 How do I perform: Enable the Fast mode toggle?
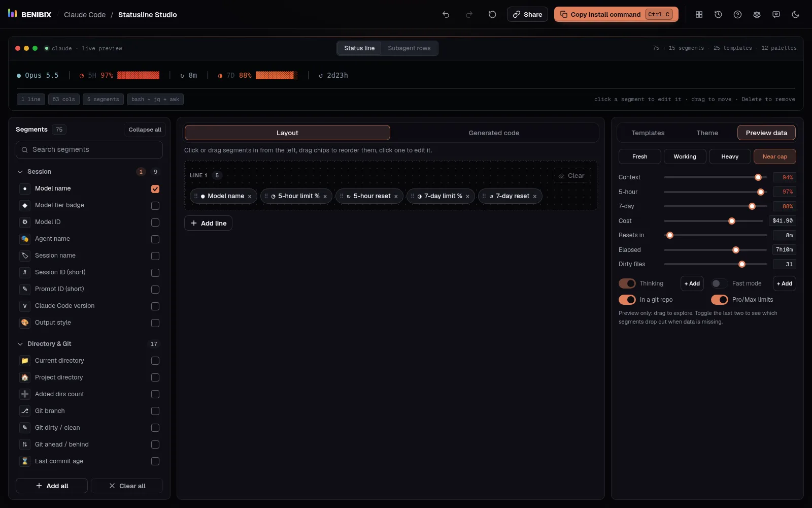pyautogui.click(x=720, y=283)
